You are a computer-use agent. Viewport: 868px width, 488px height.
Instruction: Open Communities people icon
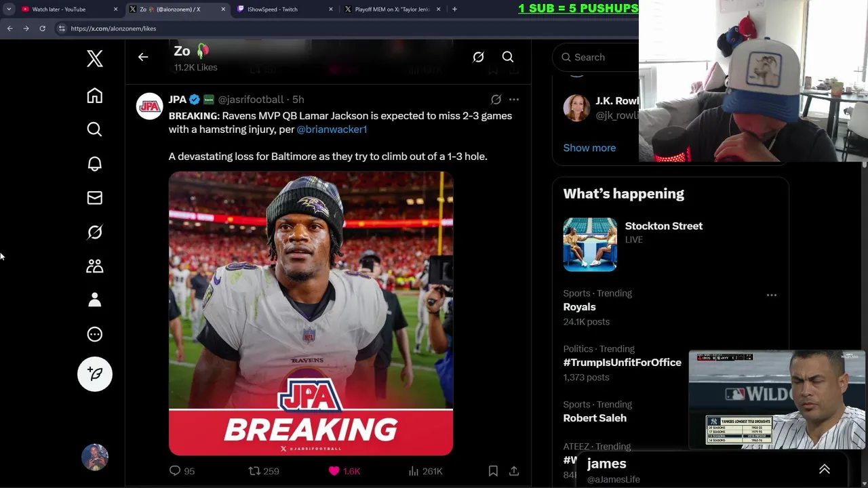(95, 266)
